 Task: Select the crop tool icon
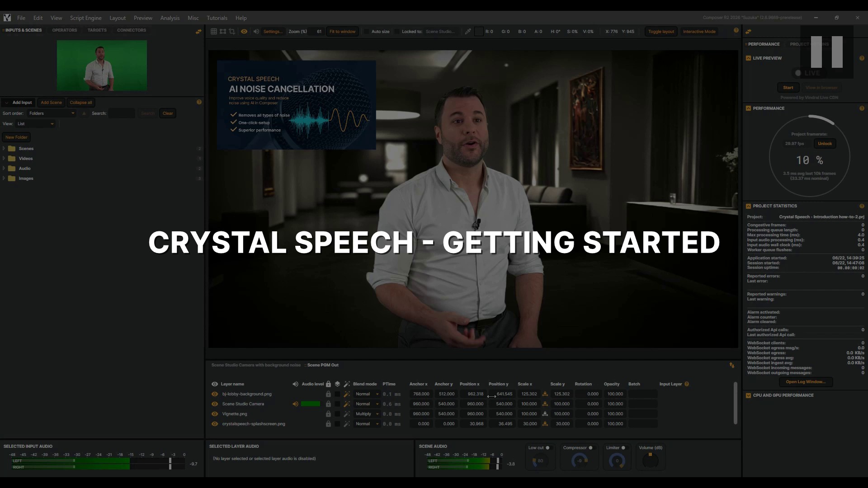click(232, 32)
